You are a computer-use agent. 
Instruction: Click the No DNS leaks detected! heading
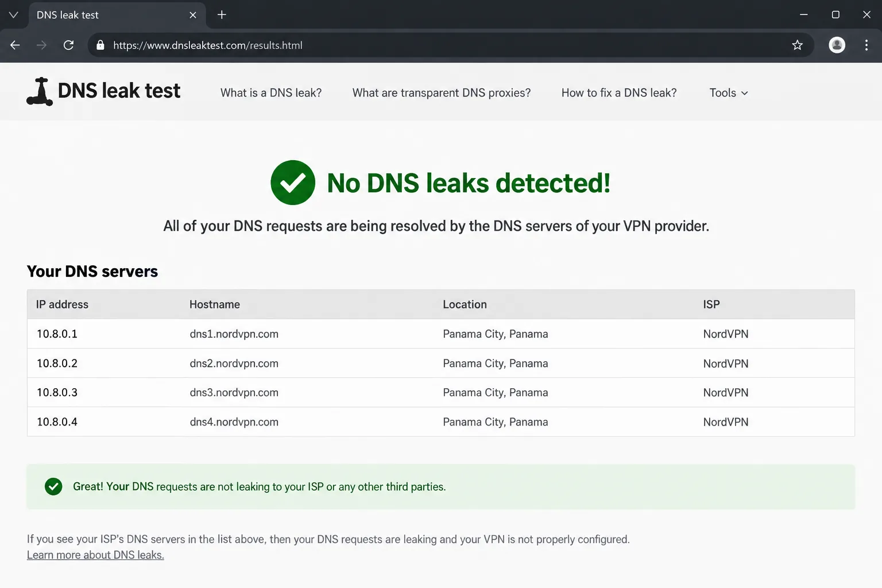tap(469, 183)
